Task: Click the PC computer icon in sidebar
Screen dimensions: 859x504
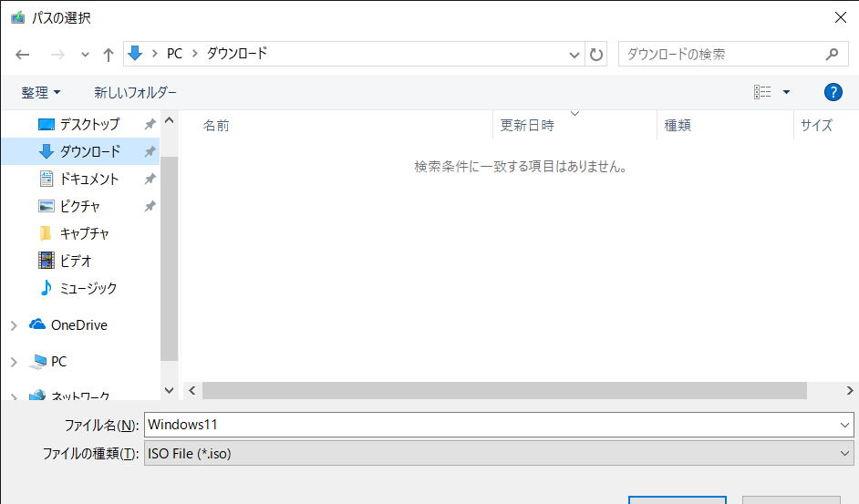Action: pos(37,362)
